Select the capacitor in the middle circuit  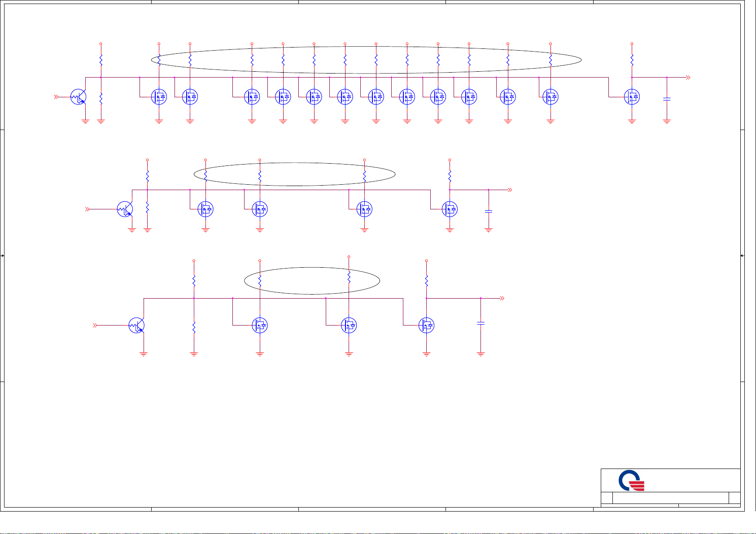point(489,211)
